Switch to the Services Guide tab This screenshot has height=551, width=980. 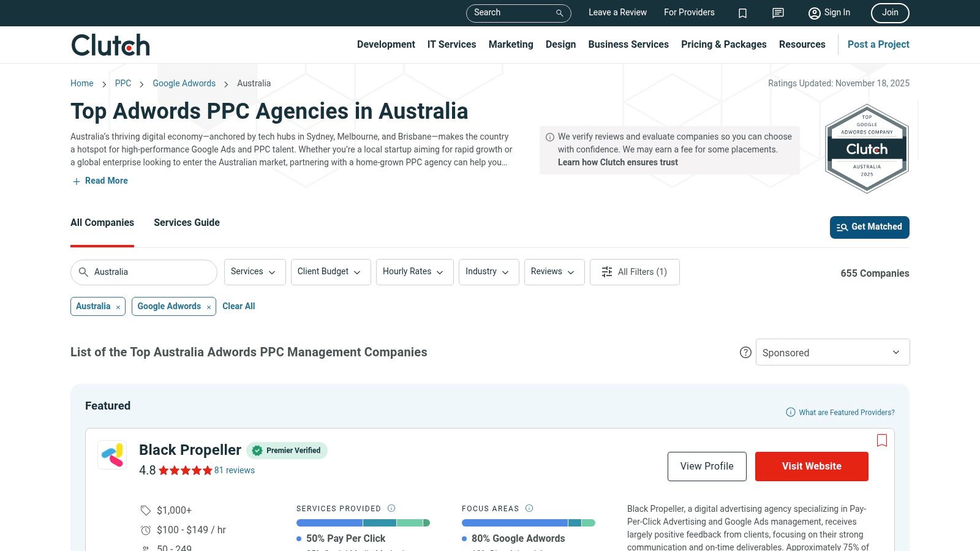[186, 222]
